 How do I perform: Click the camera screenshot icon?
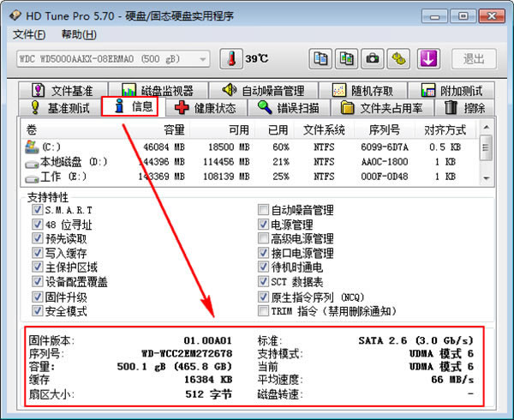(x=374, y=59)
